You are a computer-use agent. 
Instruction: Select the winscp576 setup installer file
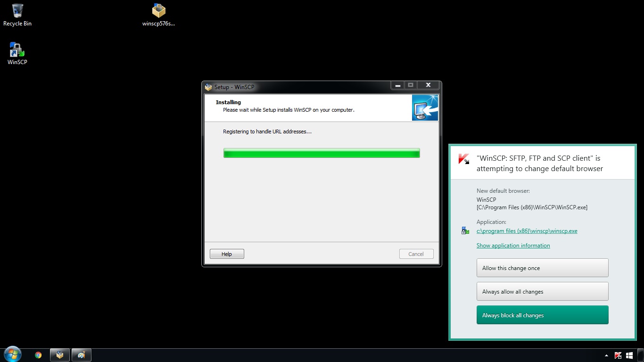[x=158, y=15]
